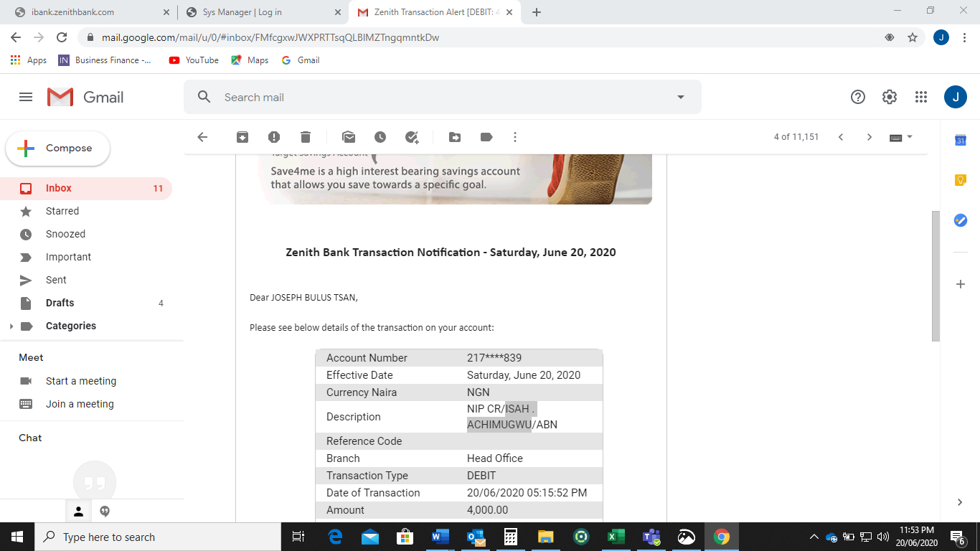Screen dimensions: 980x551
Task: Click the search magnifier icon in Gmail
Action: pos(204,97)
